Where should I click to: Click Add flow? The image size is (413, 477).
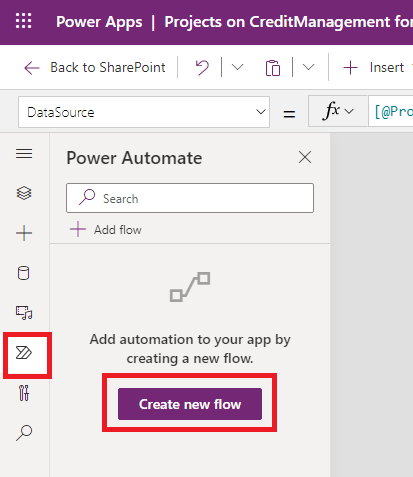click(106, 230)
